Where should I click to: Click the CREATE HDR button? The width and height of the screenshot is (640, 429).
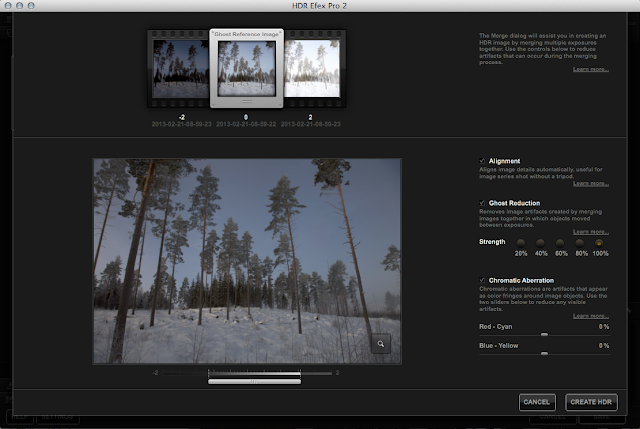tap(591, 402)
